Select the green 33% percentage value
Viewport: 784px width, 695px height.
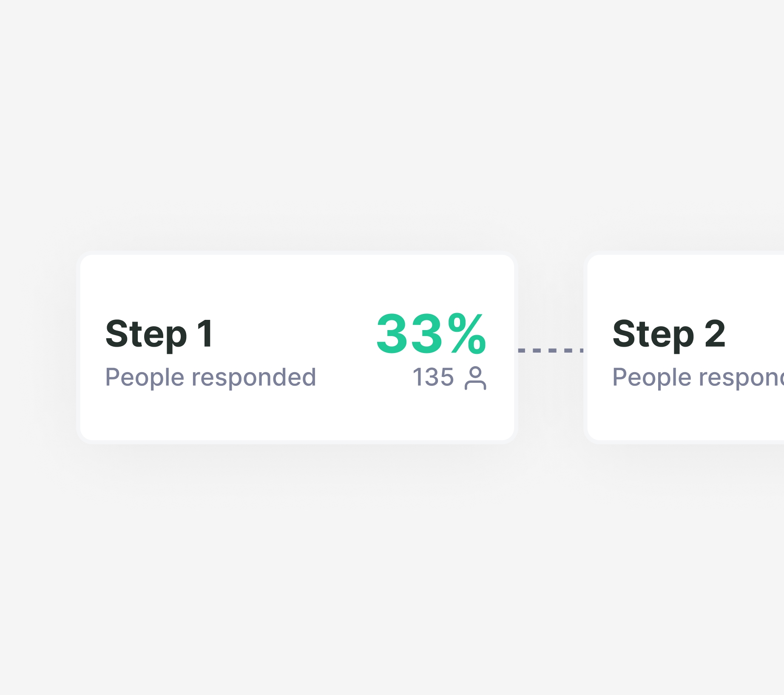tap(432, 333)
